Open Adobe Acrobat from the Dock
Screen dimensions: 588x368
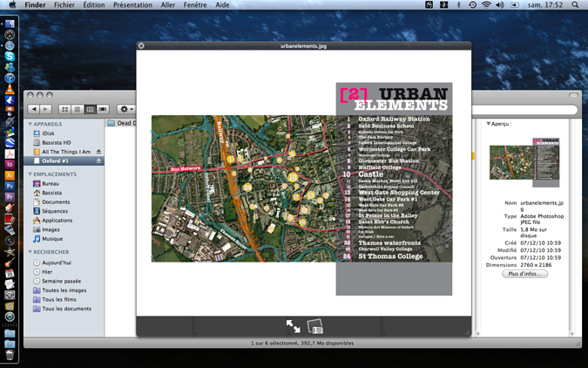[x=10, y=154]
